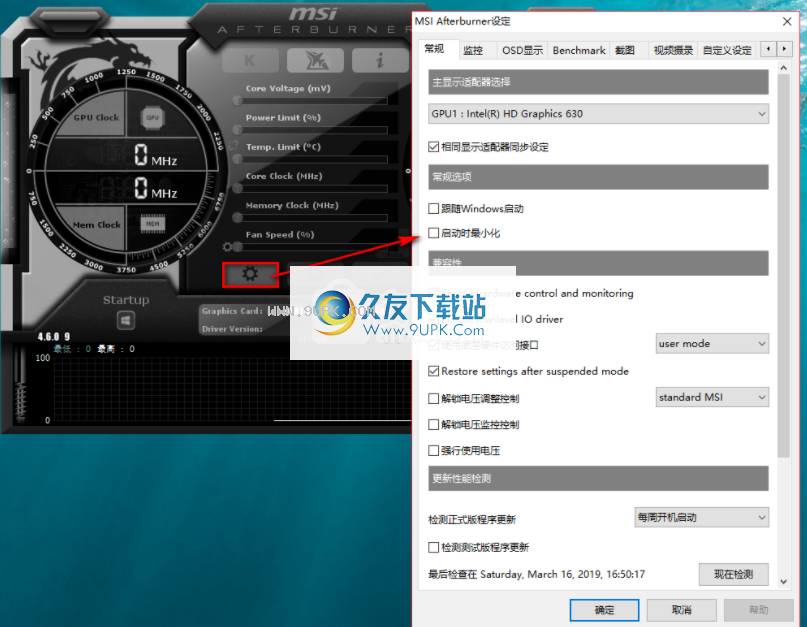Click the Core Clock slider handle
The width and height of the screenshot is (807, 627).
click(237, 189)
